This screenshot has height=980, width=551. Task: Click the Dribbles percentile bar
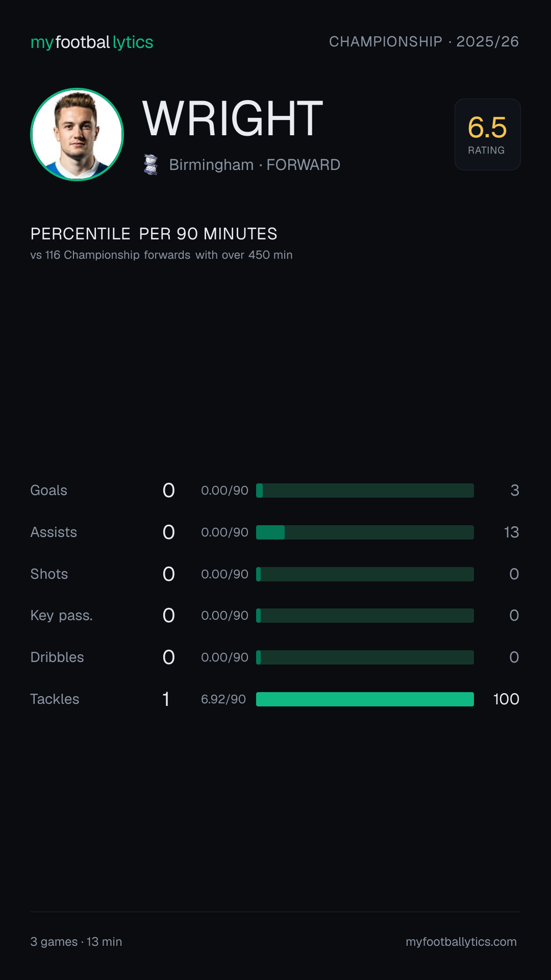(x=365, y=657)
